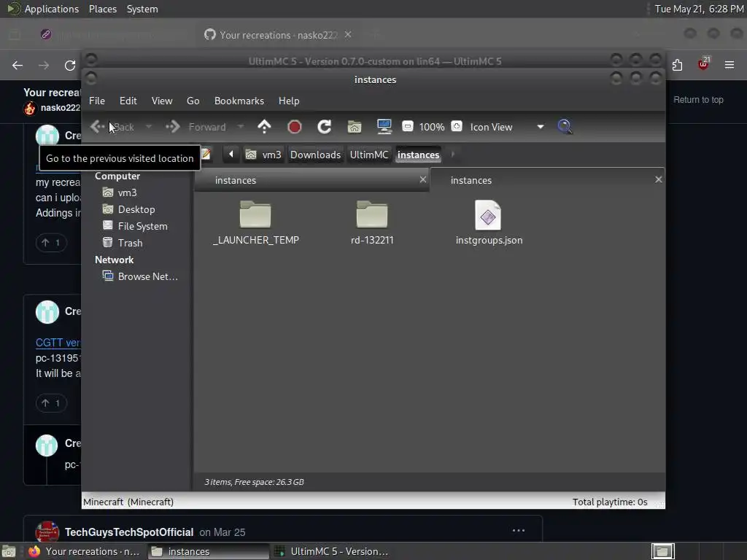
Task: Go up to the parent folder
Action: [x=264, y=127]
